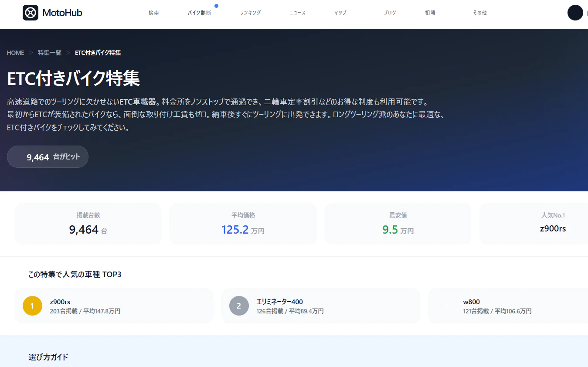Image resolution: width=588 pixels, height=367 pixels.
Task: Click the bold ETC車載器 text in the description
Action: pos(138,102)
